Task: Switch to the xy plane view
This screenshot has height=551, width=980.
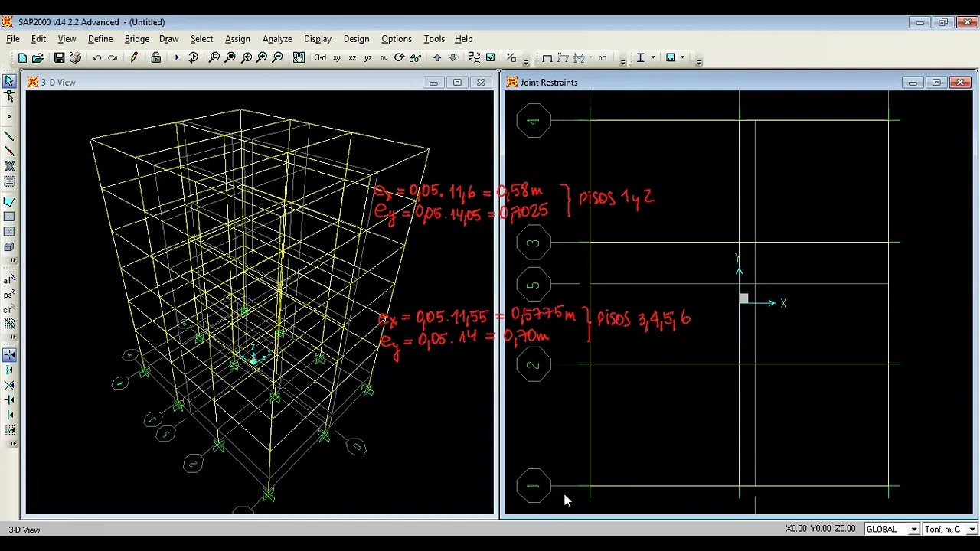Action: tap(336, 58)
